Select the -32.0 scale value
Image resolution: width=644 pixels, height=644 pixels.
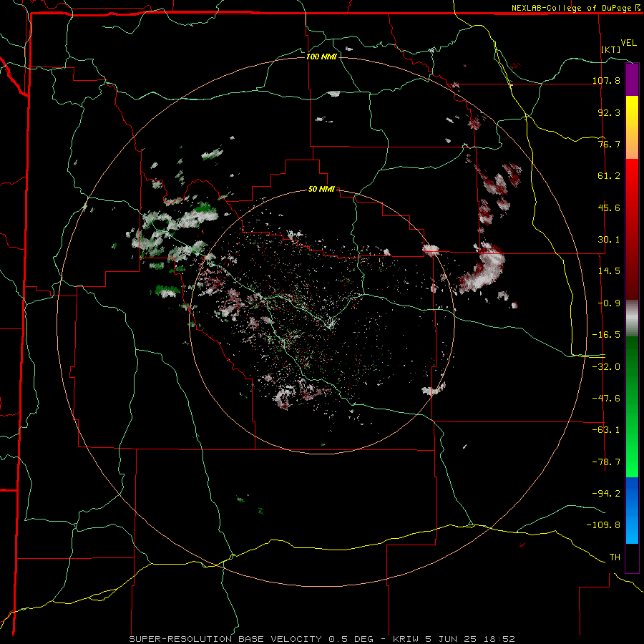[606, 367]
